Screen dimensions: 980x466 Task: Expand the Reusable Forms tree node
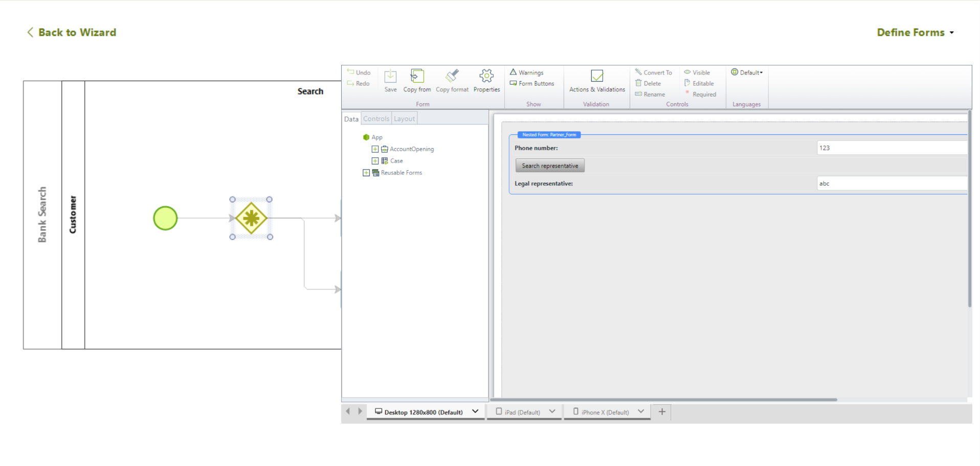pyautogui.click(x=366, y=173)
